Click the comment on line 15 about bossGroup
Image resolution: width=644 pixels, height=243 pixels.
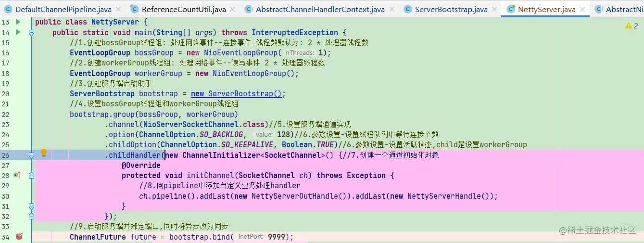(x=219, y=43)
